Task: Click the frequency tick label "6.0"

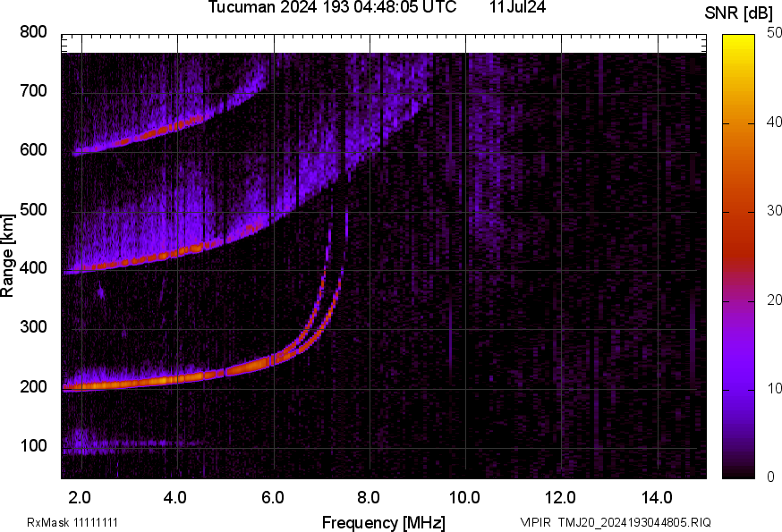Action: point(272,497)
